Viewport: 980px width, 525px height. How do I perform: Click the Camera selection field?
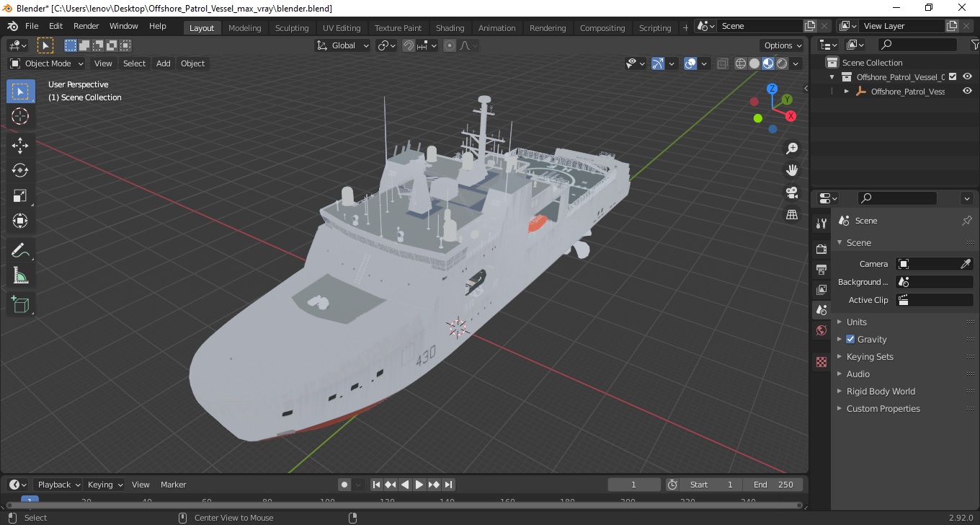934,264
